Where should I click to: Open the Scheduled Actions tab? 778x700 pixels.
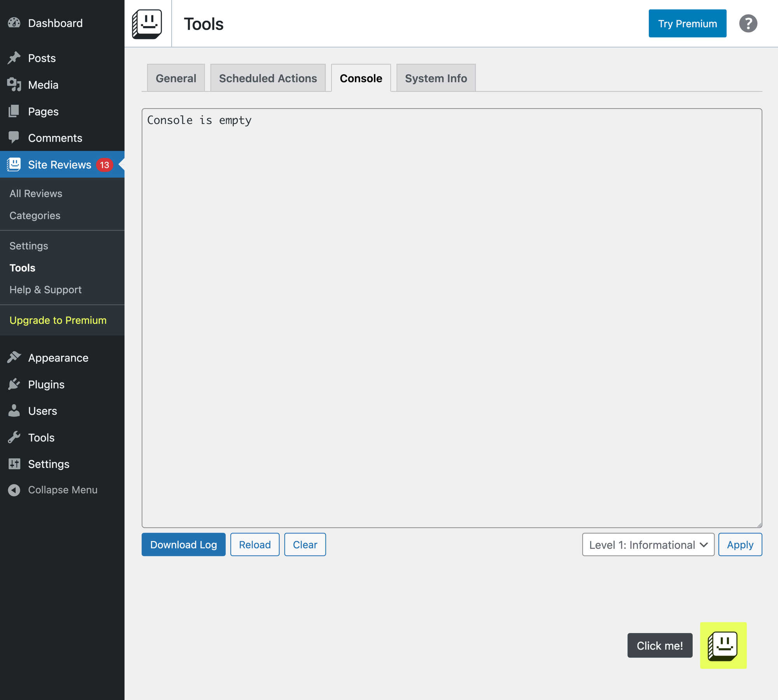click(x=268, y=78)
